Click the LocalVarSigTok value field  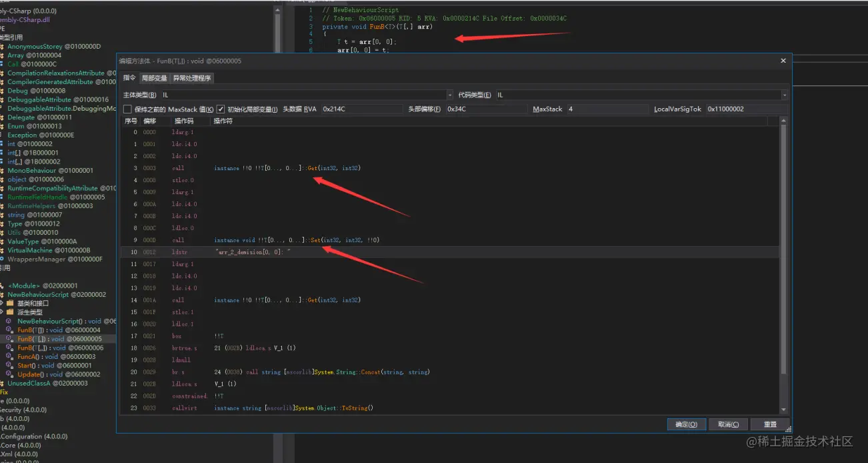[x=747, y=109]
